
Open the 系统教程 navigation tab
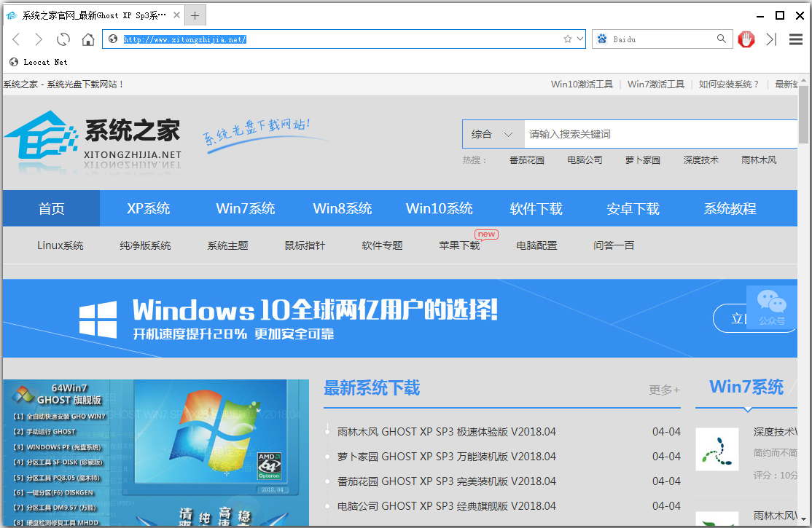tap(730, 208)
